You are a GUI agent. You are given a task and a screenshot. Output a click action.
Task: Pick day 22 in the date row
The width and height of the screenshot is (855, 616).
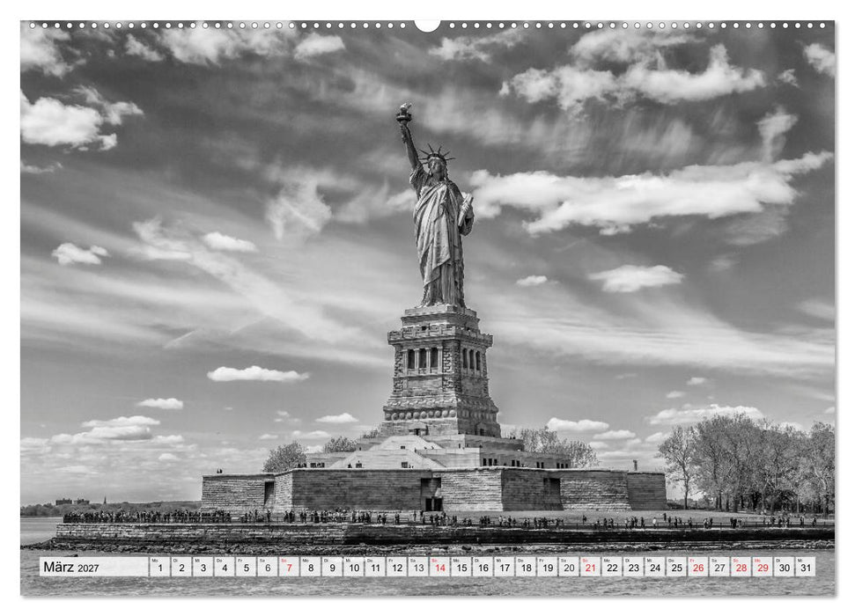click(x=612, y=567)
